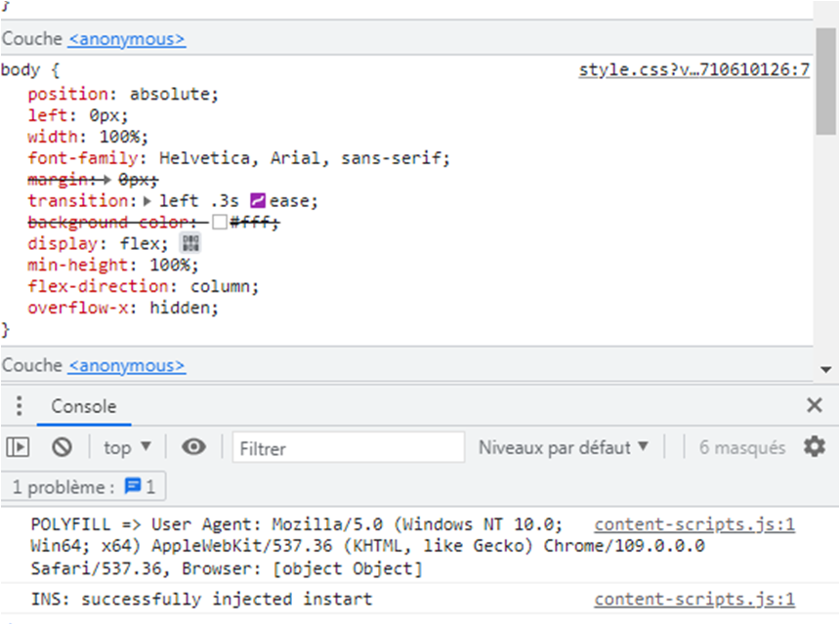Open content-scripts.js link for POLYFILL message
Screen dimensions: 840x625
coord(693,524)
